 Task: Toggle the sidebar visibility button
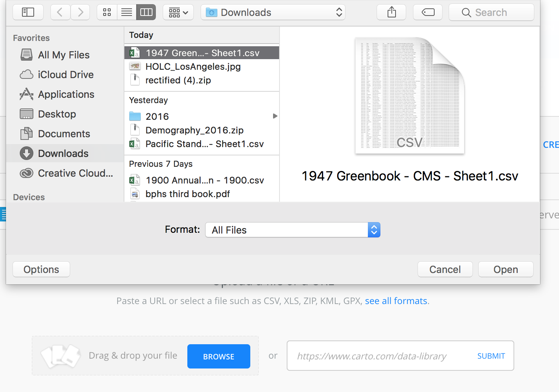click(28, 12)
